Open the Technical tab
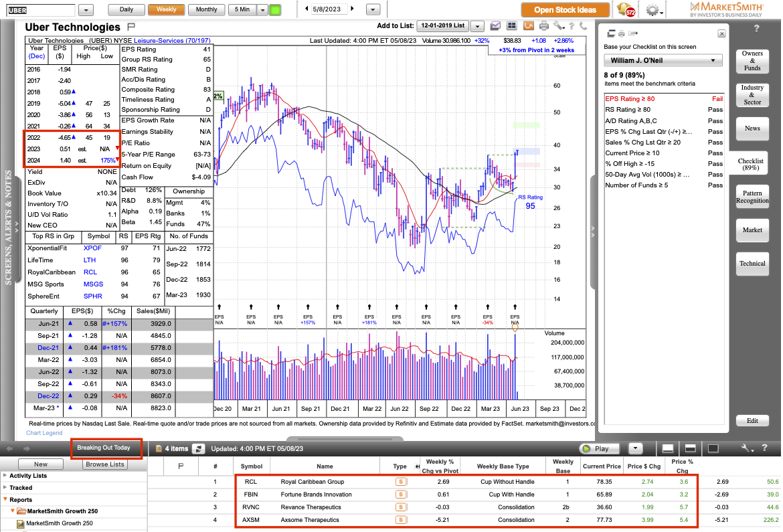 pyautogui.click(x=752, y=264)
